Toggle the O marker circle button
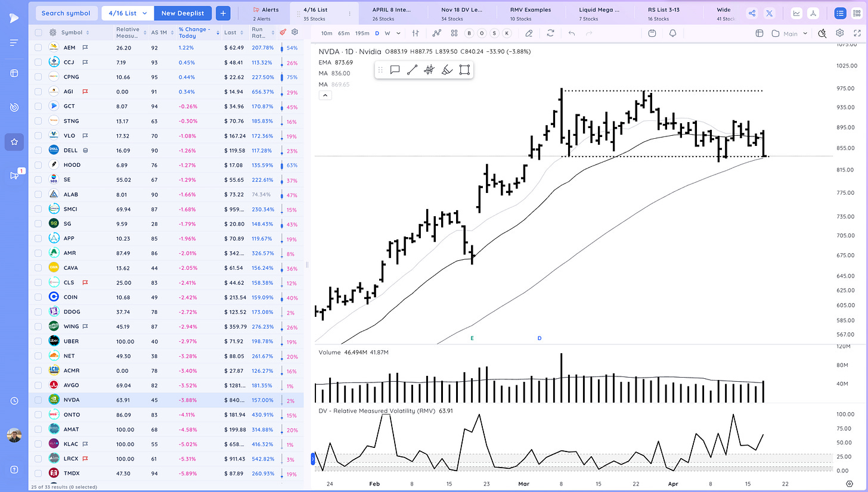The width and height of the screenshot is (868, 492). click(x=482, y=33)
